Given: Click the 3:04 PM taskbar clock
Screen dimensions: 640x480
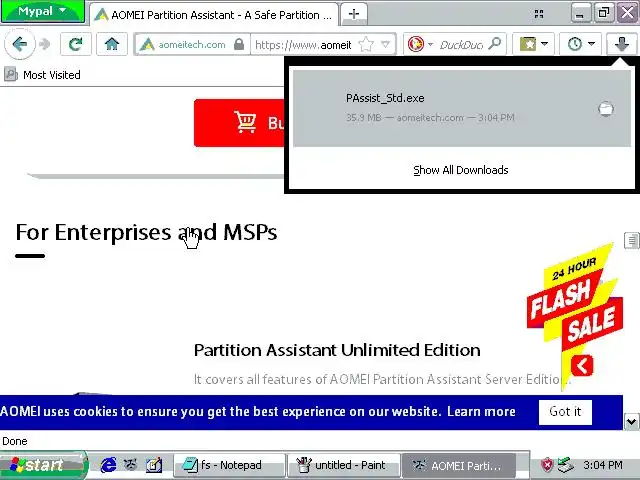Looking at the screenshot, I should [x=603, y=465].
